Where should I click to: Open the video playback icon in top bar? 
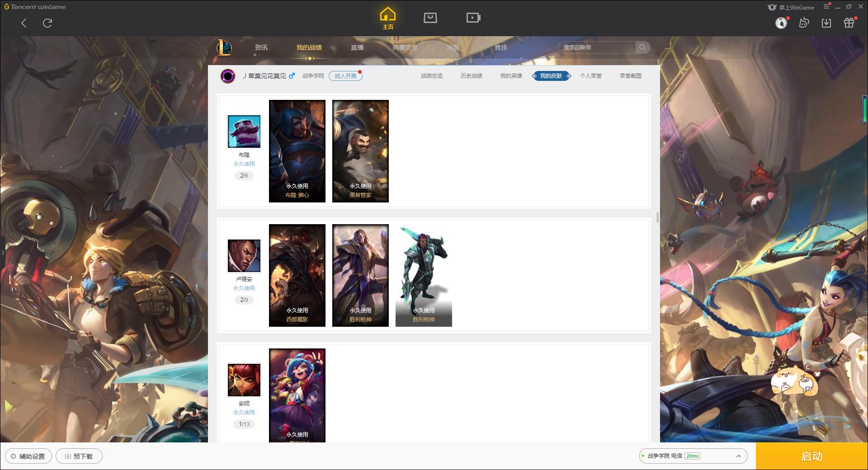pos(473,18)
